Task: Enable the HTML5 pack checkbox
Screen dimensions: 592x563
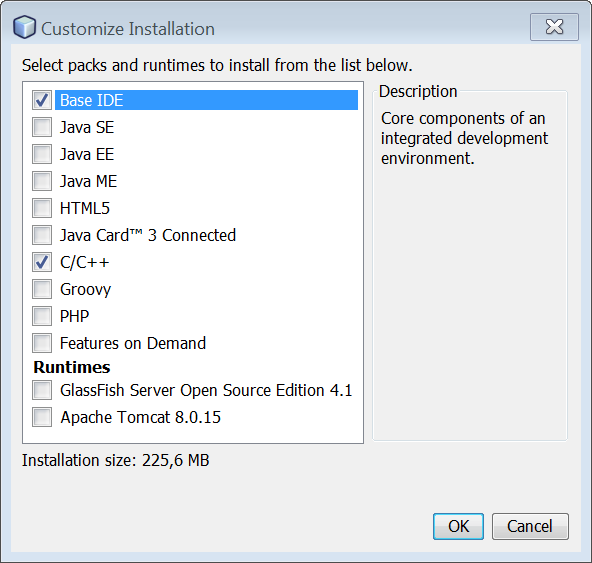Action: [x=42, y=208]
